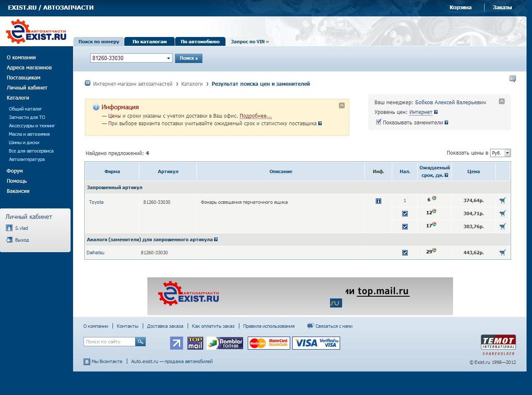Click the site search magnifier button

140,342
